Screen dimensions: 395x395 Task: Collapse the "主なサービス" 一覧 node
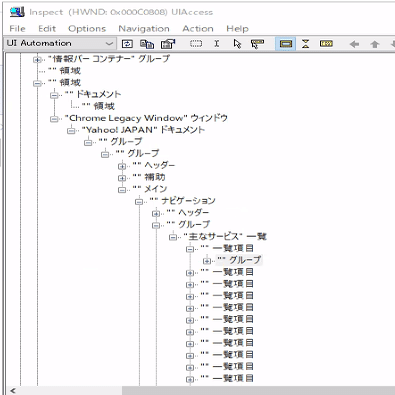[x=173, y=237]
